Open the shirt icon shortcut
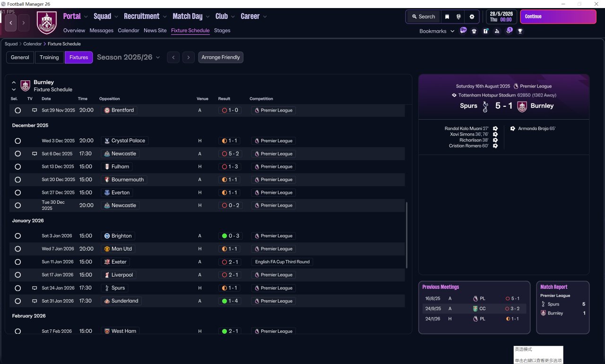The height and width of the screenshot is (364, 605). pyautogui.click(x=474, y=31)
